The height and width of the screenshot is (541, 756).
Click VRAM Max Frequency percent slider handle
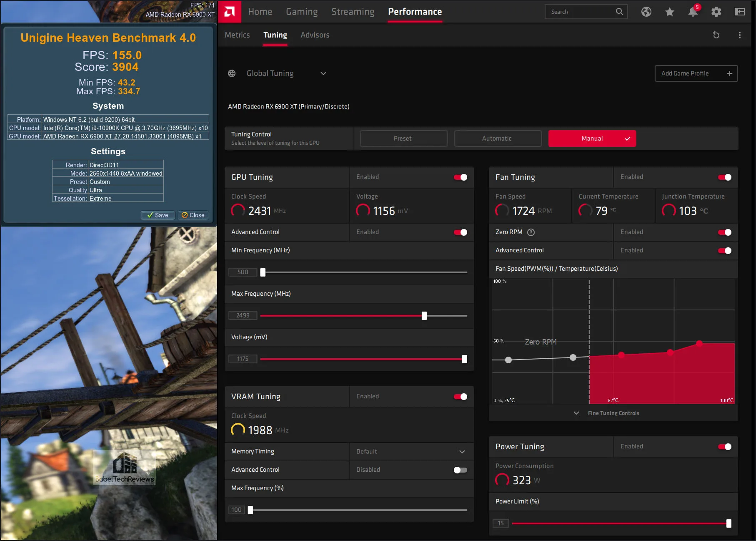[250, 510]
